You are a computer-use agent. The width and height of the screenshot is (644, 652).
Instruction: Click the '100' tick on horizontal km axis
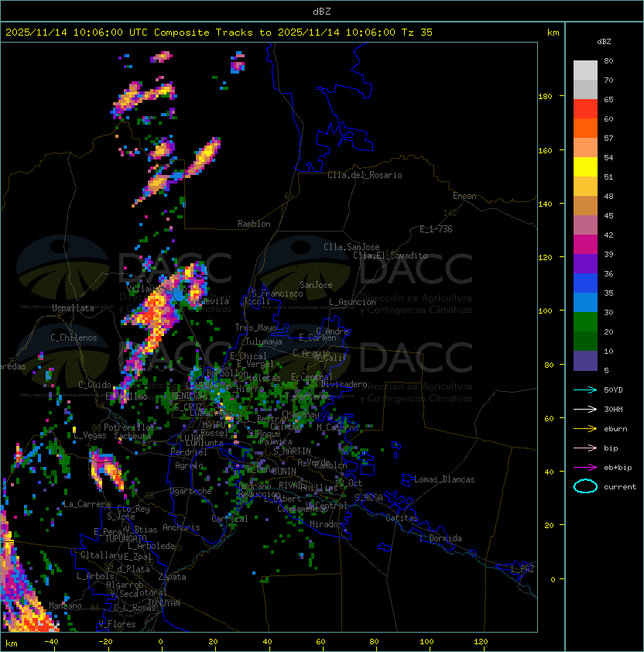pos(426,642)
